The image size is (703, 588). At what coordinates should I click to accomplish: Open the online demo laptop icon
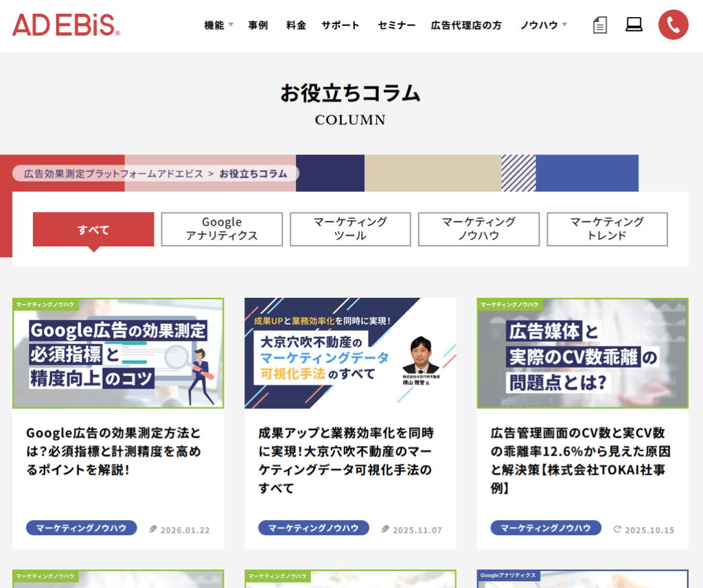point(634,24)
